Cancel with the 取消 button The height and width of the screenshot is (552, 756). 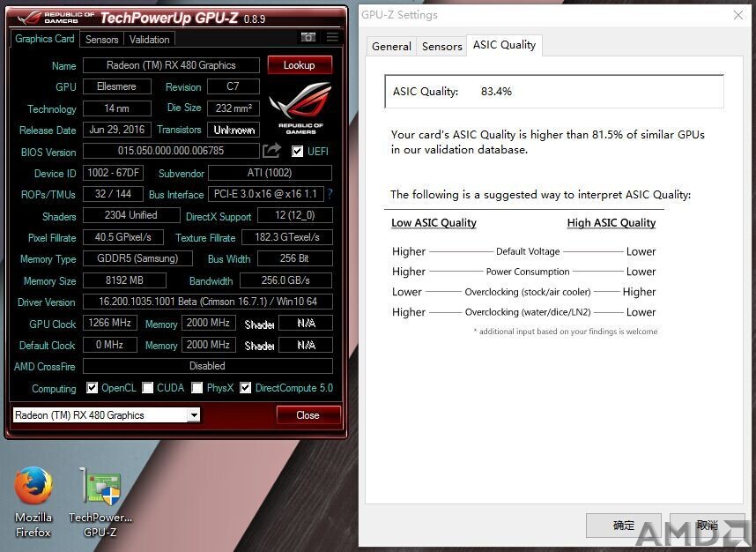tap(708, 525)
